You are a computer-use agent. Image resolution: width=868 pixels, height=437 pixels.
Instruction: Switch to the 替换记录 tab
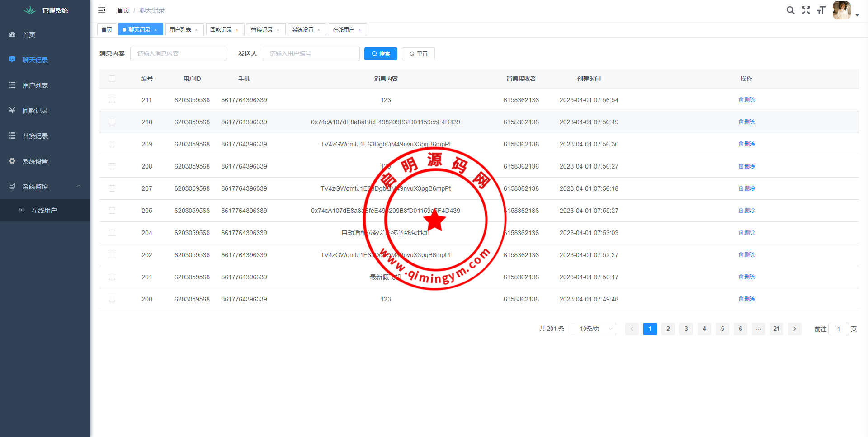[262, 30]
